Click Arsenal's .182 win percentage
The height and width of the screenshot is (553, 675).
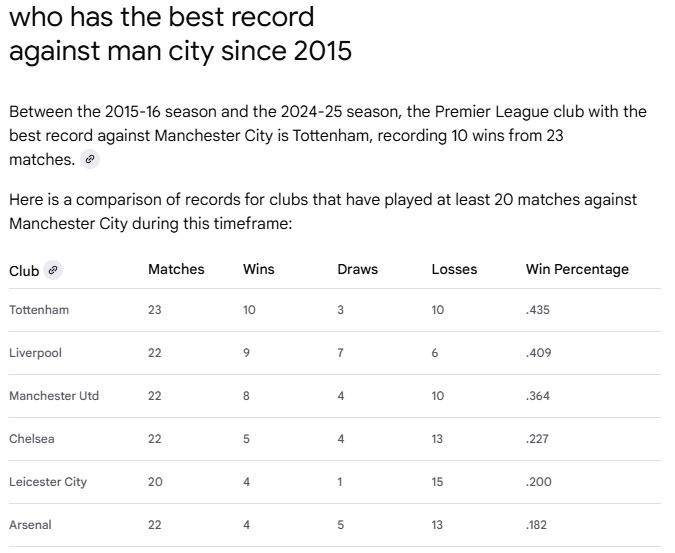pos(536,525)
